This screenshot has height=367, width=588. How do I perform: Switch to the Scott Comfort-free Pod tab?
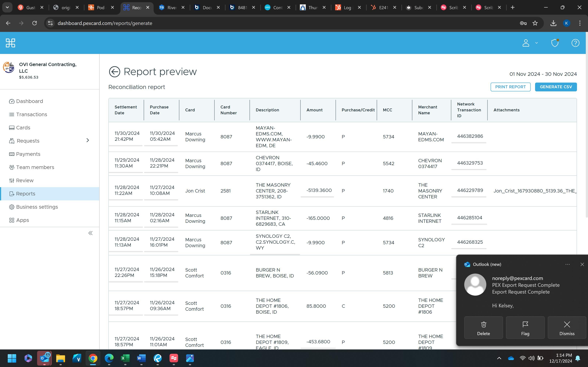tap(100, 8)
